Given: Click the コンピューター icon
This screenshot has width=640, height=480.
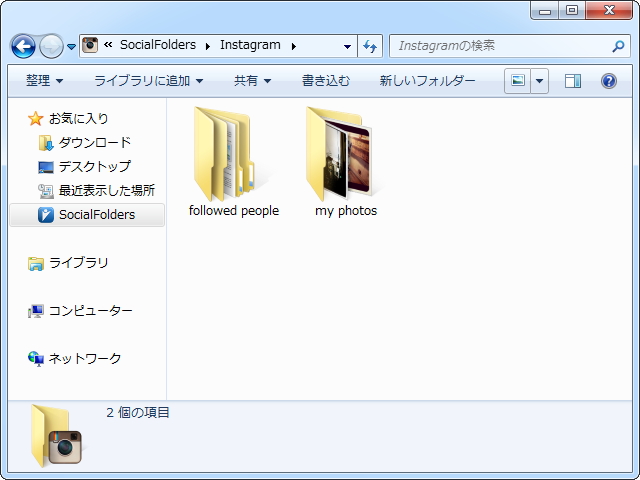Looking at the screenshot, I should click(36, 311).
